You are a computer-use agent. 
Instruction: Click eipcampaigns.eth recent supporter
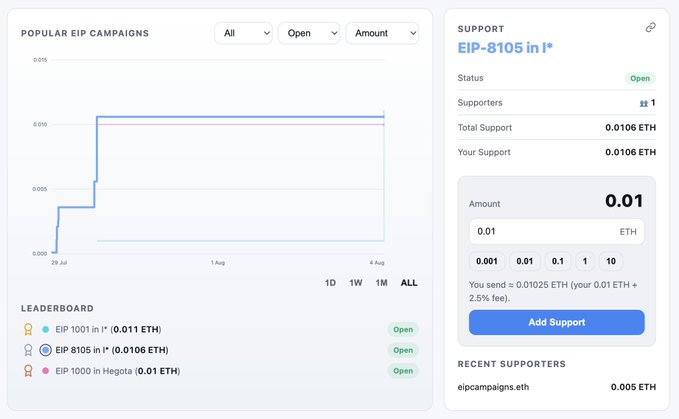(493, 387)
